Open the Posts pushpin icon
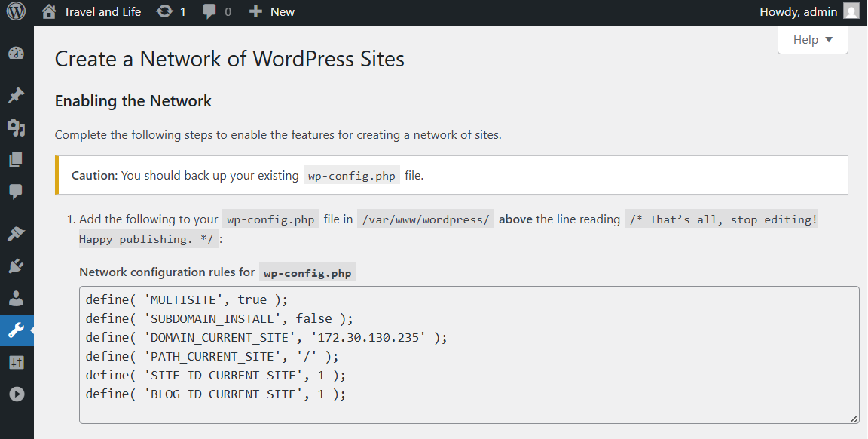Screen dimensions: 868x439 tap(17, 96)
